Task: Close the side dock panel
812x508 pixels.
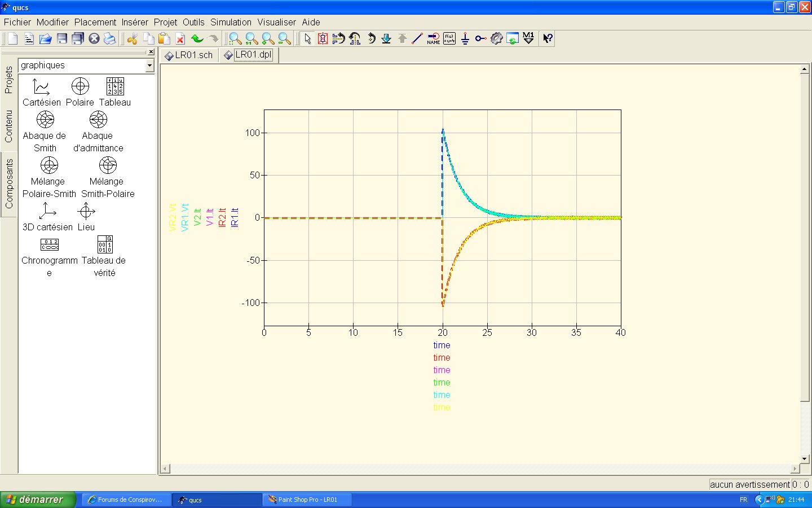Action: point(151,52)
